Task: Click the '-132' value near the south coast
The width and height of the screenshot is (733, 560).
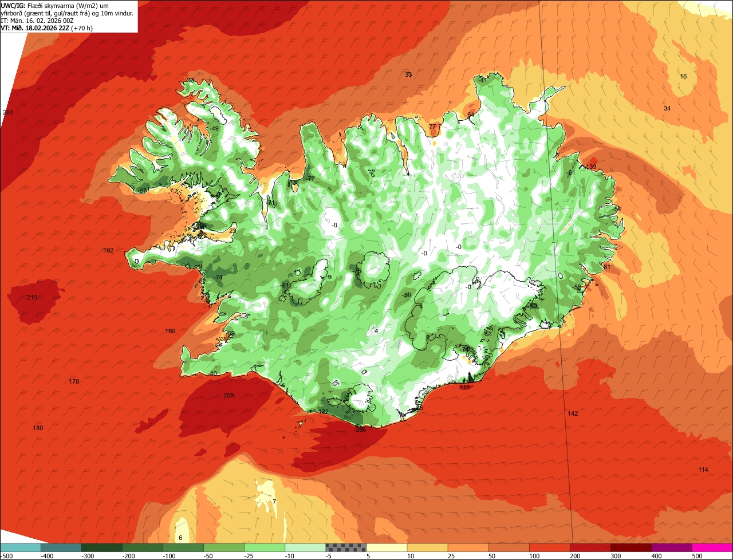Action: (x=323, y=412)
